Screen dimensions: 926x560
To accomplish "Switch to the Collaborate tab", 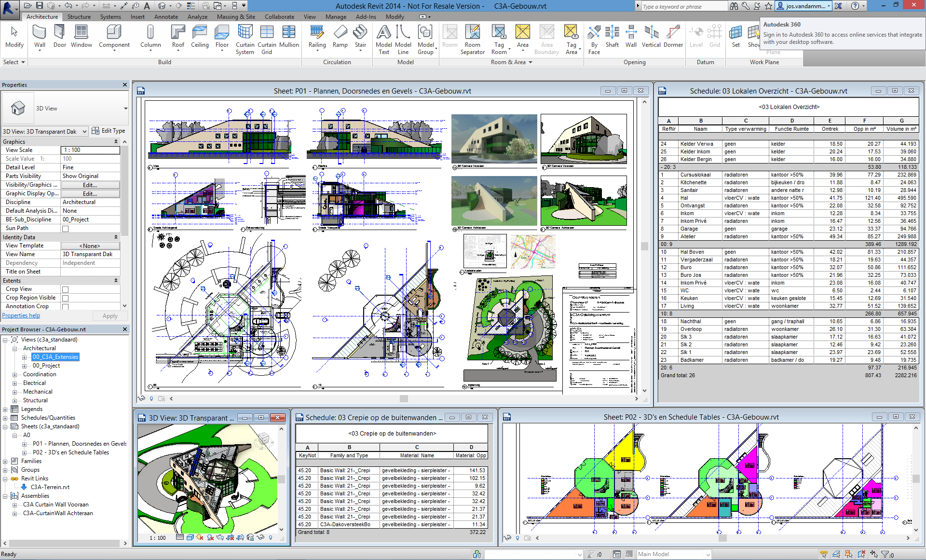I will [x=279, y=16].
